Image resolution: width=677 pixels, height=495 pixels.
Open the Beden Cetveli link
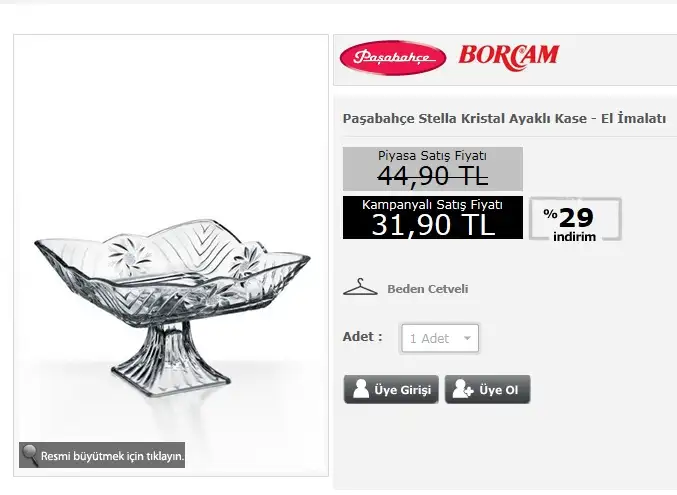click(427, 289)
